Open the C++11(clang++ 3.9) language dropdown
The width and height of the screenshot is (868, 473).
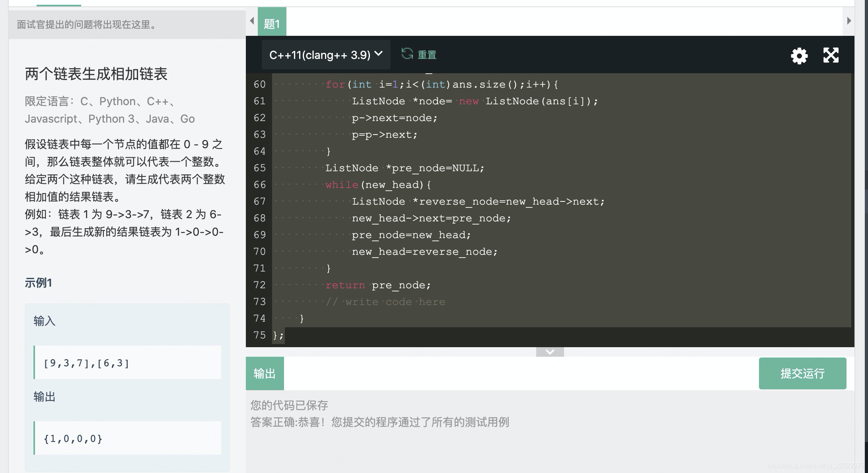pyautogui.click(x=326, y=55)
